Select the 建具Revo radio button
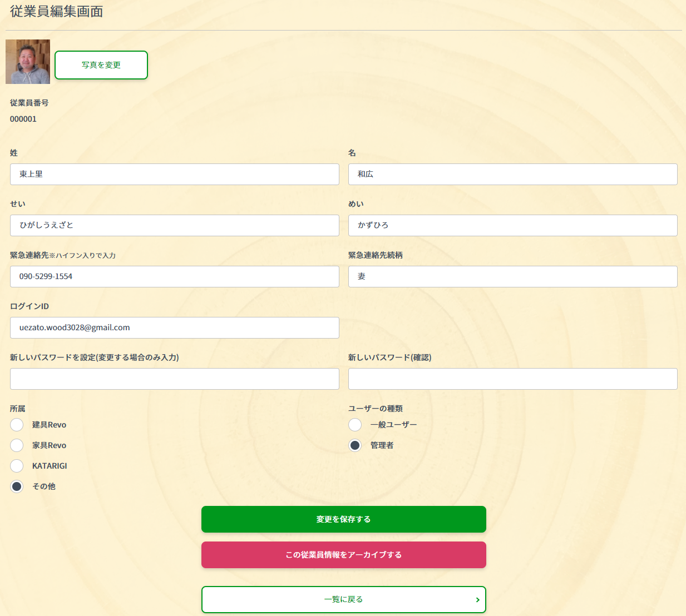Viewport: 686px width, 616px height. [x=17, y=425]
